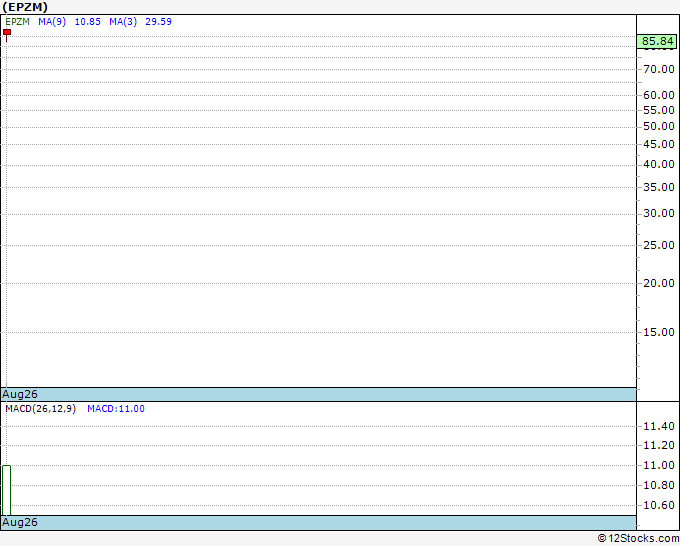Click the highlighted 85.84 current price tag

pyautogui.click(x=657, y=41)
